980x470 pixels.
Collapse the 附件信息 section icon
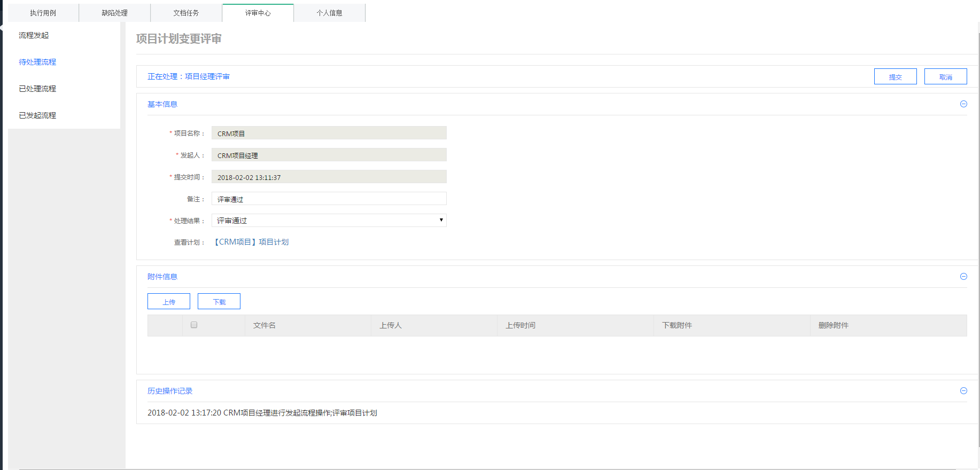[x=963, y=277]
